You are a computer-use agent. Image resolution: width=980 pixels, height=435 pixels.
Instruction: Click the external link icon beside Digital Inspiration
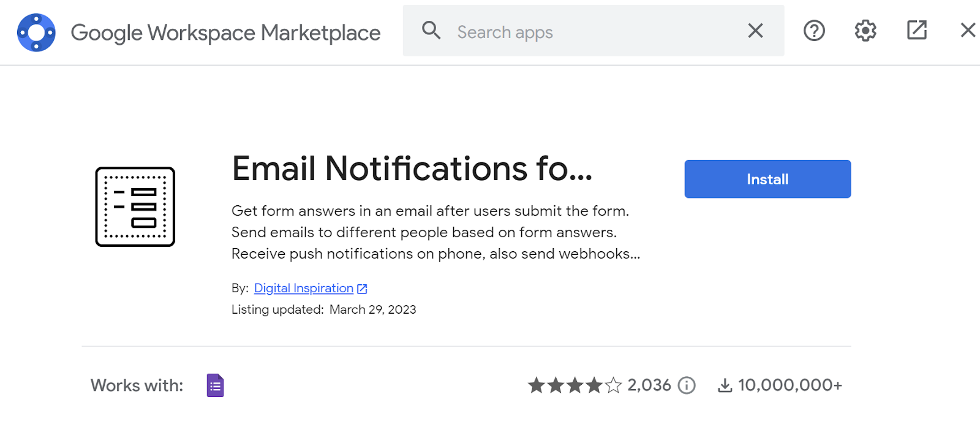[362, 289]
